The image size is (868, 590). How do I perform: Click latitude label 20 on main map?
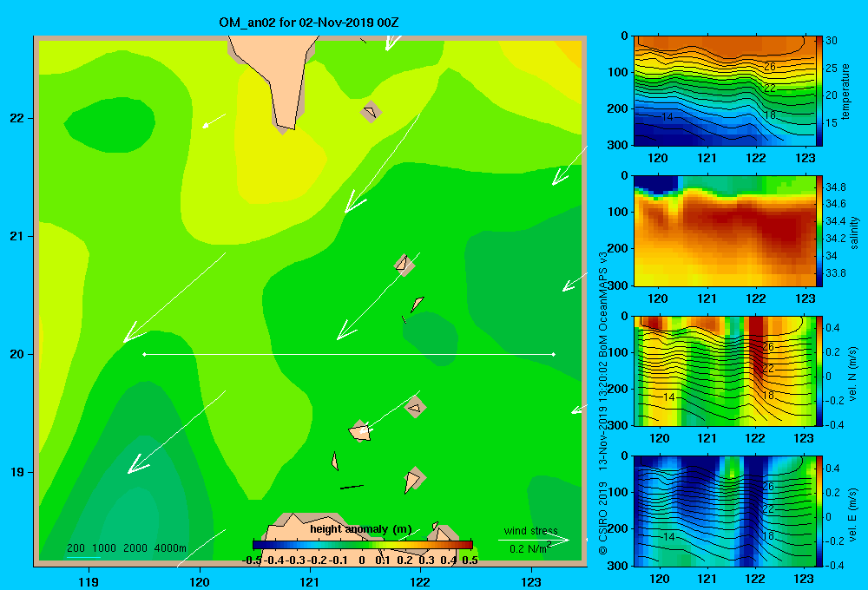[17, 354]
